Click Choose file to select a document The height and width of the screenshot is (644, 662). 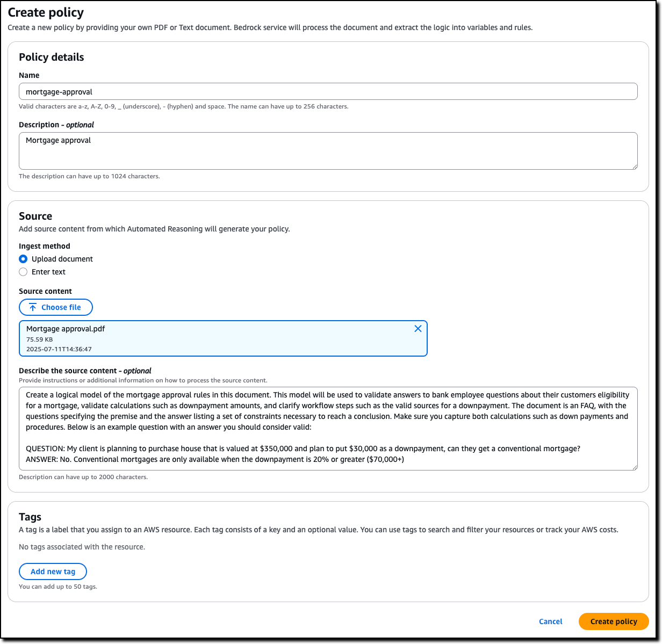tap(56, 307)
